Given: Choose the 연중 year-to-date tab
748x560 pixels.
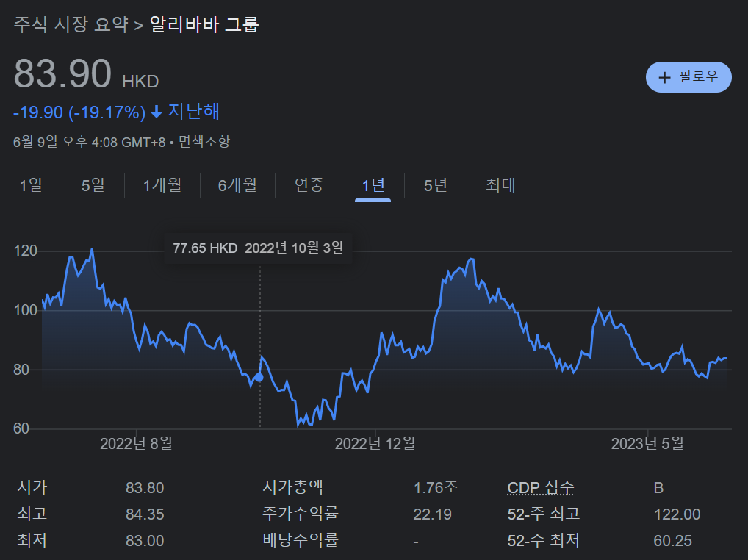Looking at the screenshot, I should point(309,184).
